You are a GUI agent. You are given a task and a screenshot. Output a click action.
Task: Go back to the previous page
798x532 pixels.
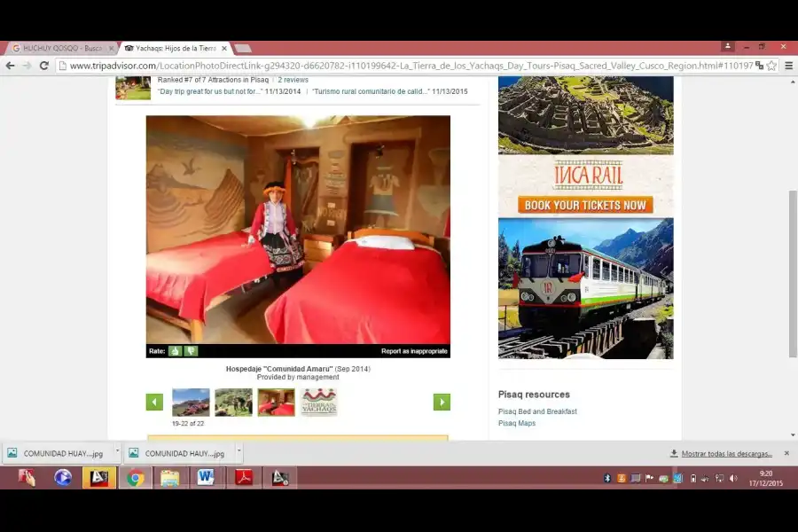[10, 65]
